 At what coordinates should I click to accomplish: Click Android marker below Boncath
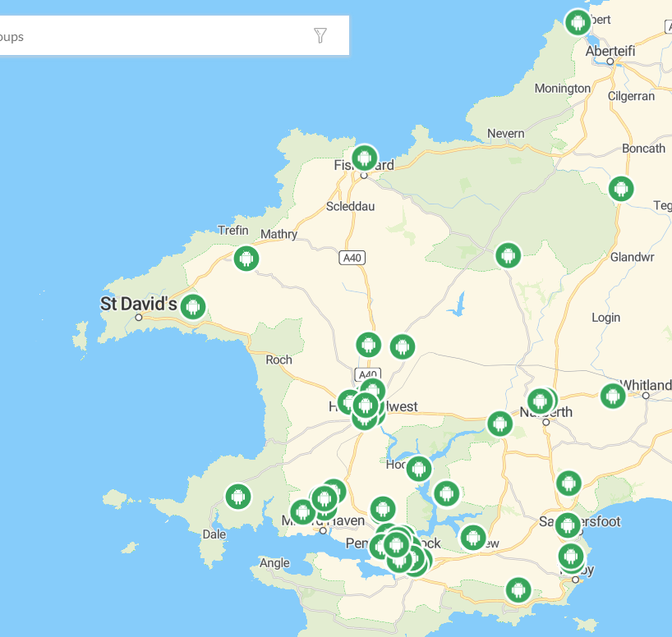pos(621,189)
